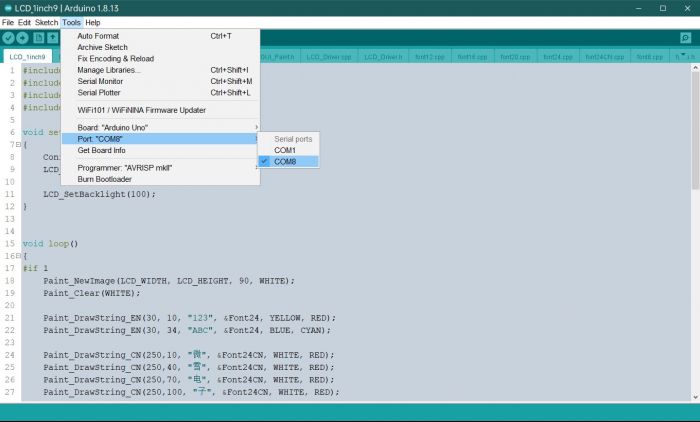Choose COM1 from serial ports list
The height and width of the screenshot is (422, 700).
pyautogui.click(x=288, y=150)
